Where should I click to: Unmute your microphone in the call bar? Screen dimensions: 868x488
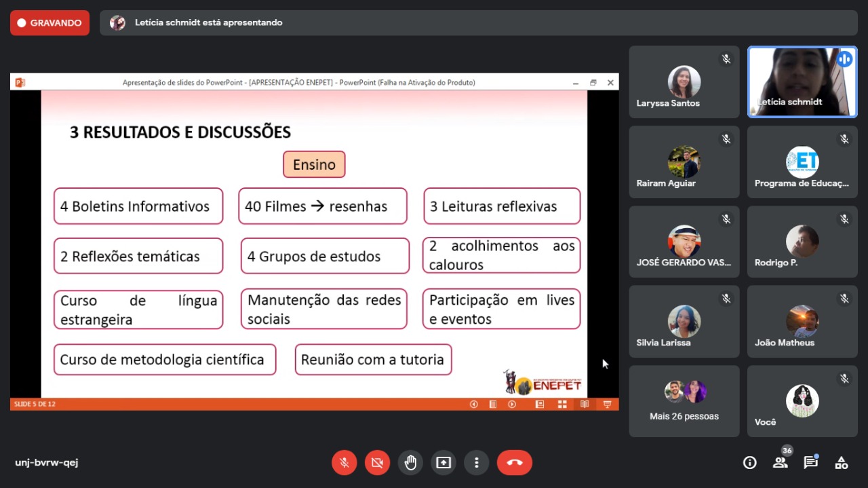point(344,463)
